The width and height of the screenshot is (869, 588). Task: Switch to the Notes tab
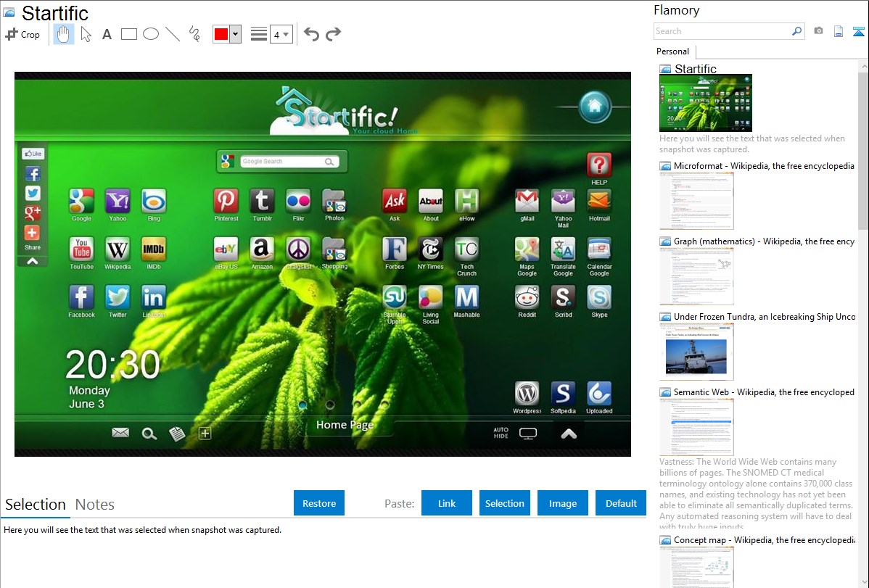coord(95,505)
